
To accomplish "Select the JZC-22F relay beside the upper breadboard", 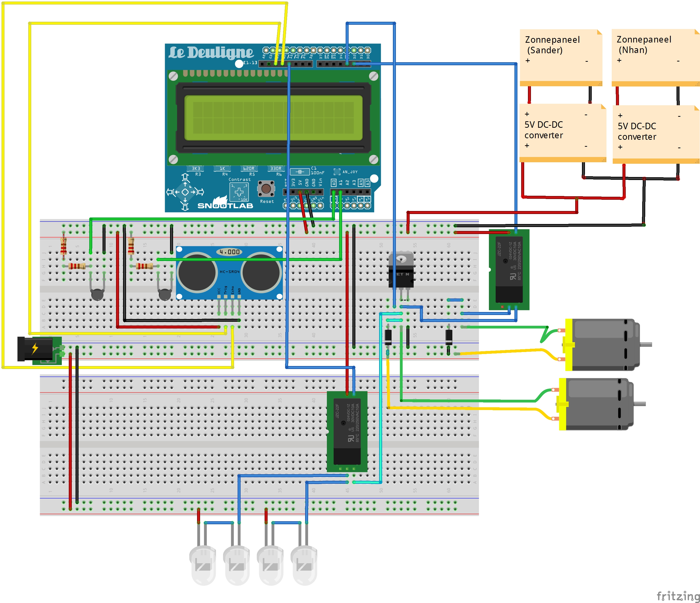I will [509, 269].
